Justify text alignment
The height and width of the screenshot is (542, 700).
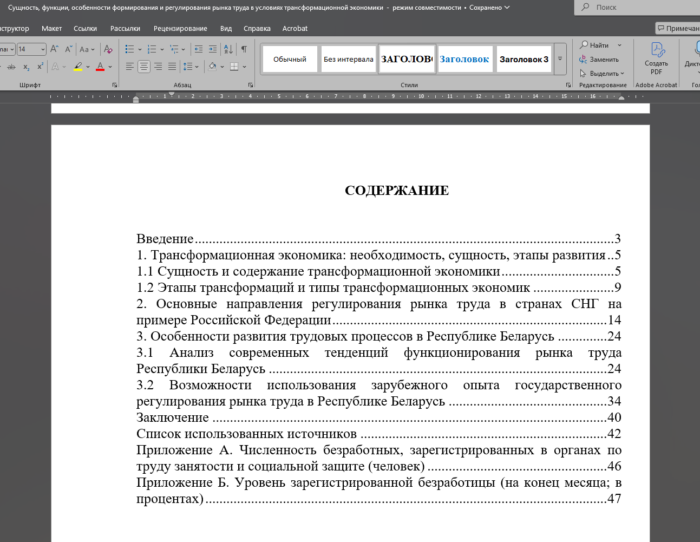point(172,67)
